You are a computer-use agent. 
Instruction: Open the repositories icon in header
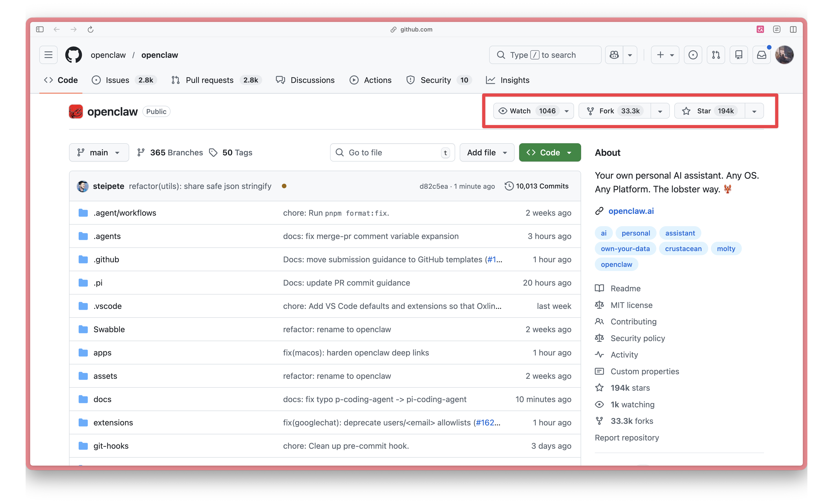(x=739, y=55)
